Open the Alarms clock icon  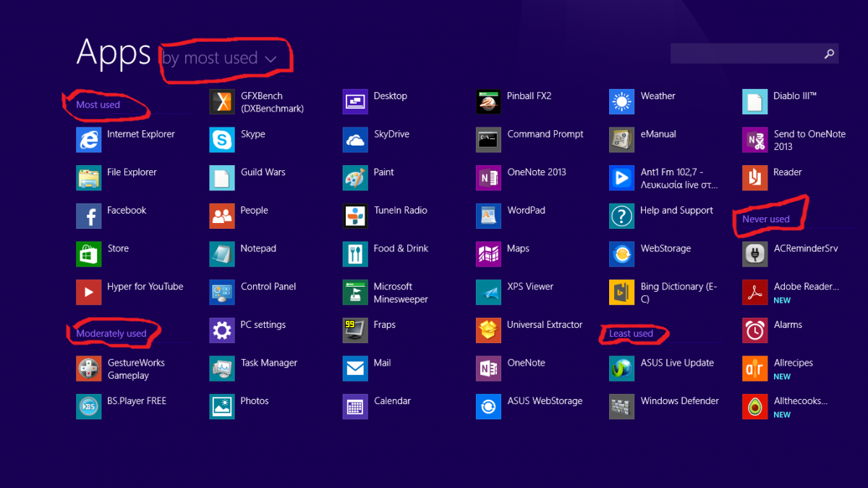[x=755, y=330]
